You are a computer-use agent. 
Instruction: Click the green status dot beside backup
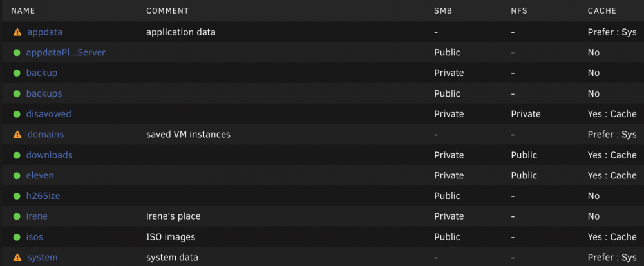(17, 73)
